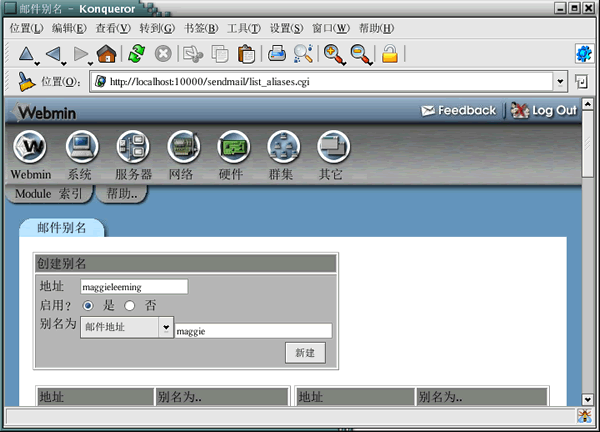Open the 转到(G) menu

click(x=157, y=28)
